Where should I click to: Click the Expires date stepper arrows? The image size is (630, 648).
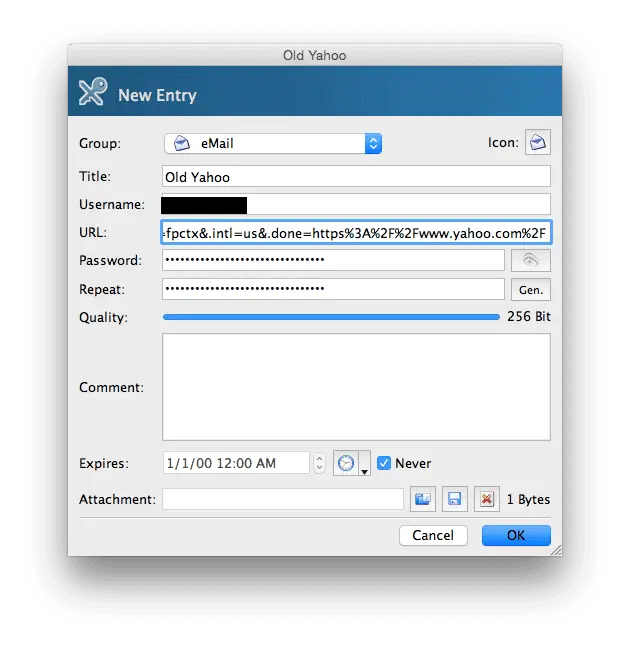click(319, 463)
